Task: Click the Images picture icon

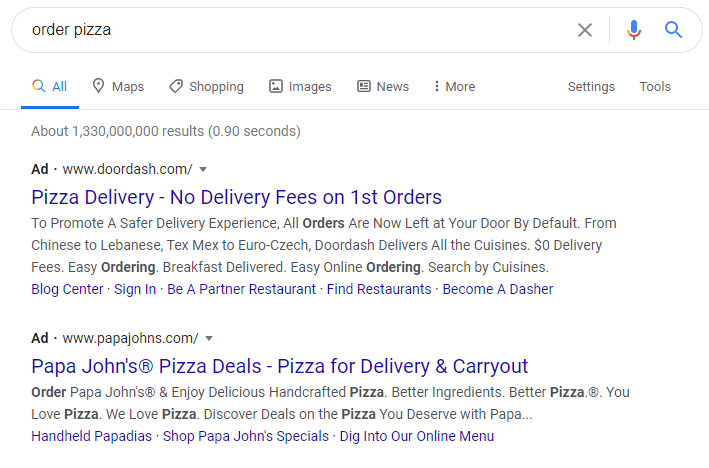Action: tap(276, 86)
